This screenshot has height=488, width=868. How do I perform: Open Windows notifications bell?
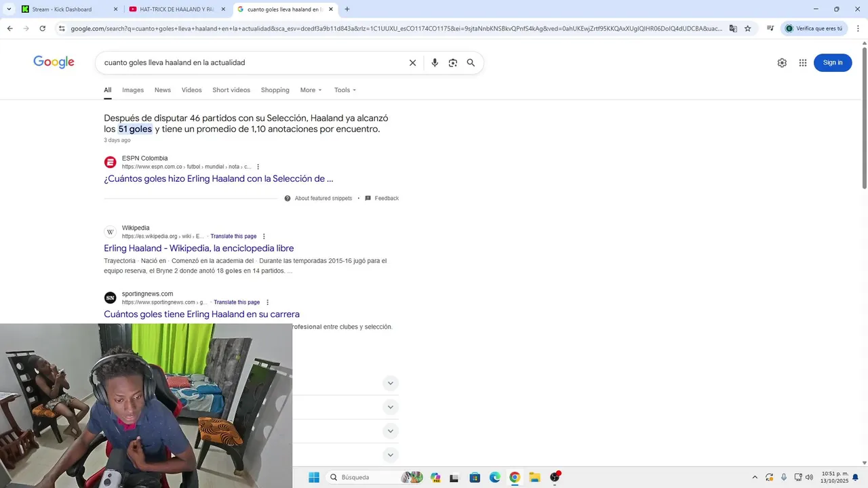[x=855, y=477]
